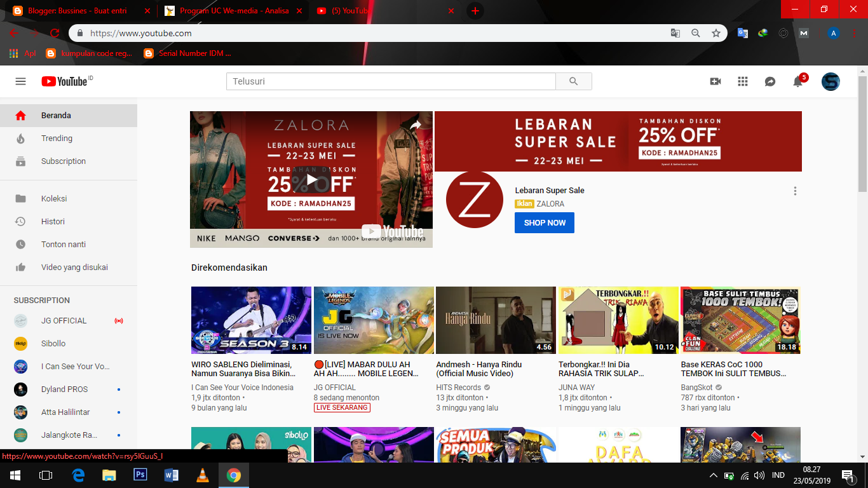Open File Explorer from the taskbar
This screenshot has height=488, width=868.
tap(109, 475)
